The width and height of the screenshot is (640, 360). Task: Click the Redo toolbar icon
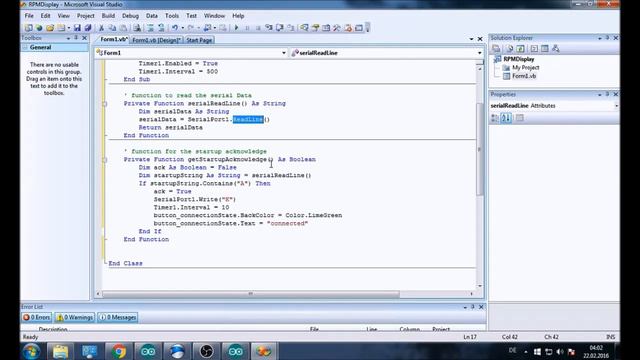pos(191,28)
